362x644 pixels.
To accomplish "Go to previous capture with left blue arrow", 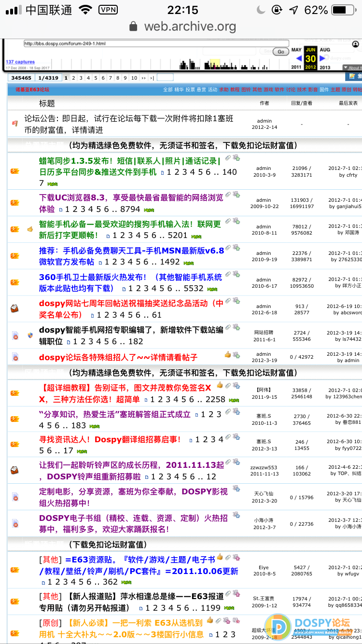I will click(x=299, y=59).
